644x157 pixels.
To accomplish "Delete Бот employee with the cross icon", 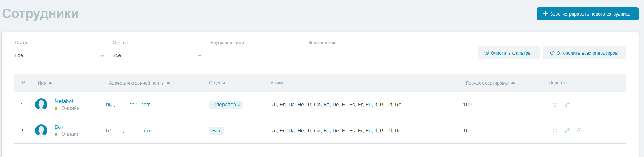I will point(579,130).
